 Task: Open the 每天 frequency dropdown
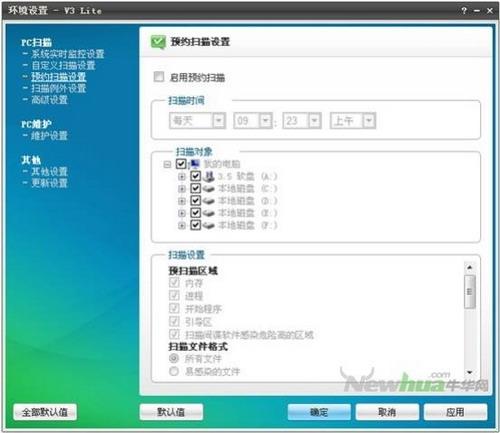(x=219, y=121)
